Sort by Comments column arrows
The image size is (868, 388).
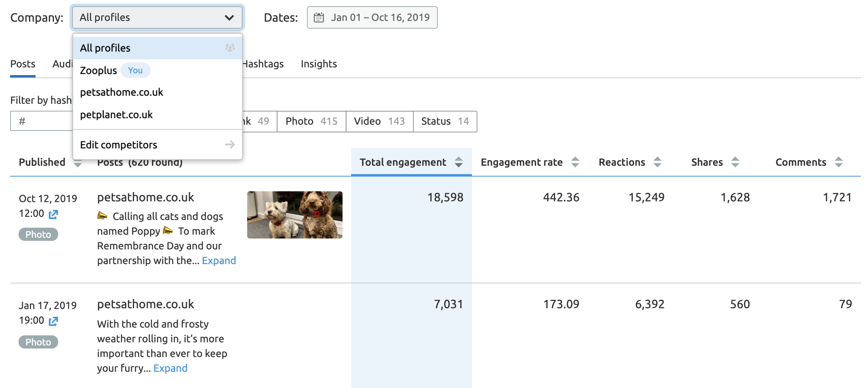839,162
